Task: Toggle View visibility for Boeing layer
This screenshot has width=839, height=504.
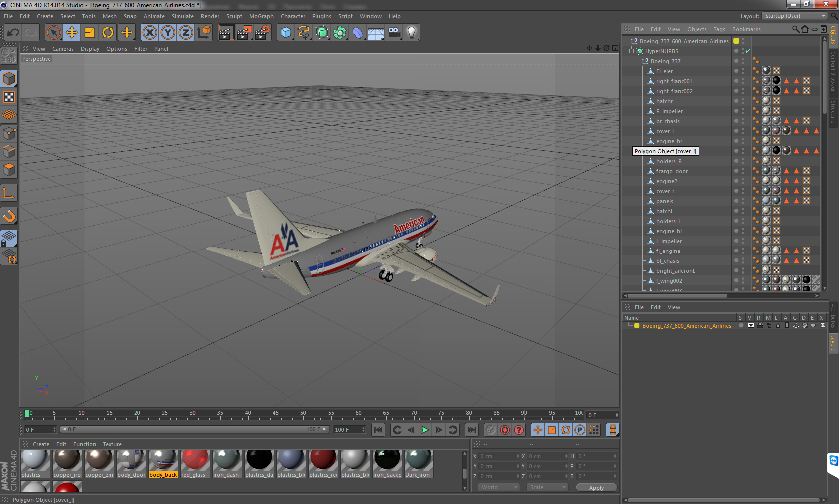Action: 750,326
